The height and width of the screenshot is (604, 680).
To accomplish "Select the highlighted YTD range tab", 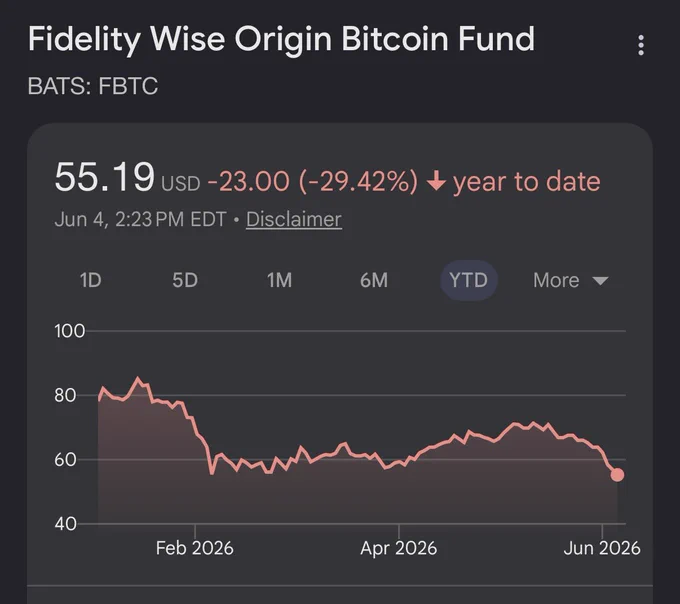I will [x=468, y=280].
